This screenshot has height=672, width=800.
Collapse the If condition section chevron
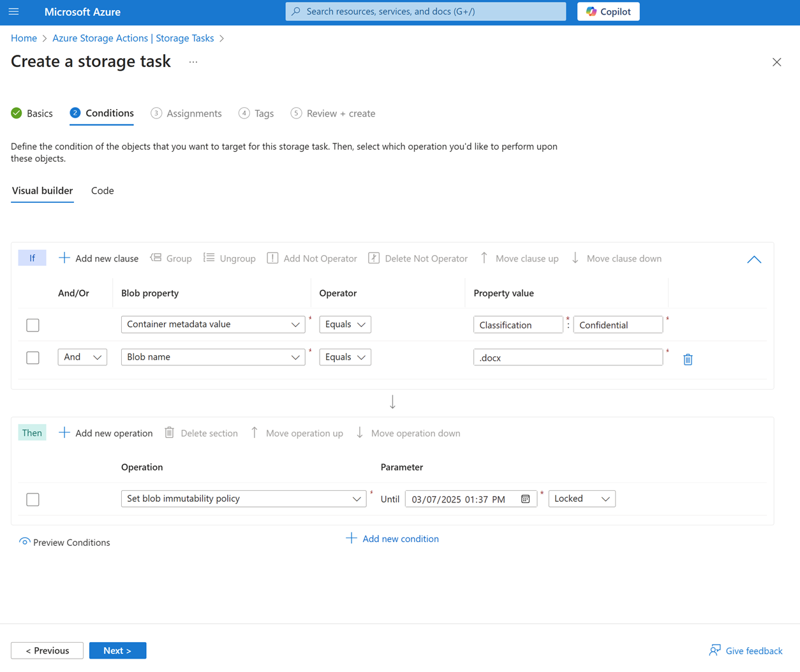[754, 259]
